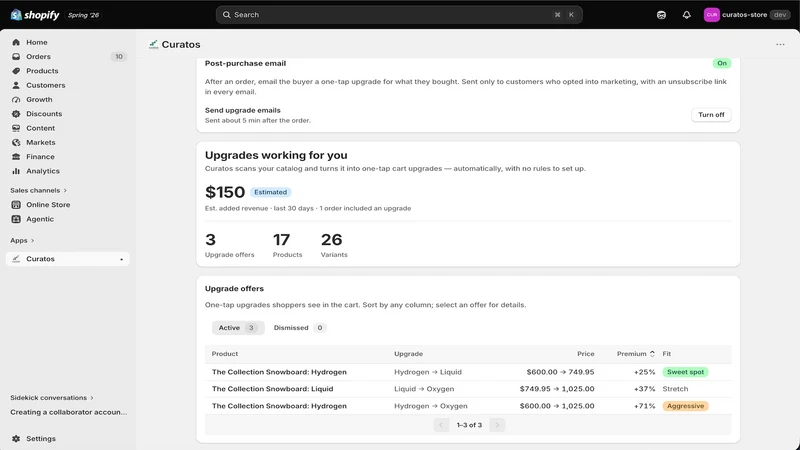
Task: Click the Customers person icon
Action: coord(16,85)
